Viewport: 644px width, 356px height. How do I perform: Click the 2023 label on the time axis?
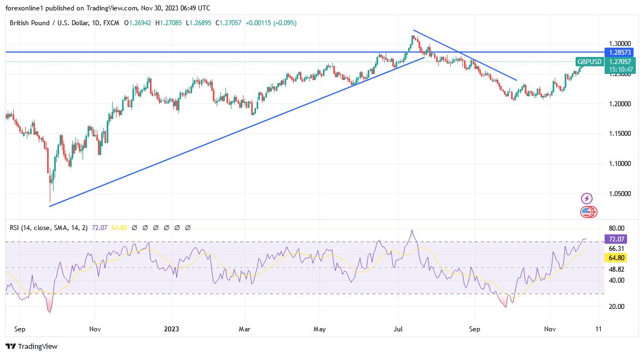point(172,329)
